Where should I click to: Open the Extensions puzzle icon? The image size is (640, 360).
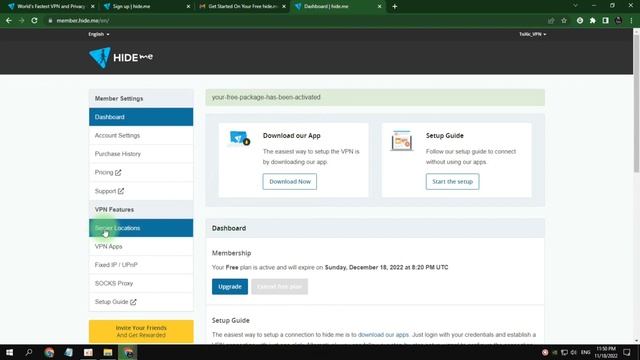(593, 20)
